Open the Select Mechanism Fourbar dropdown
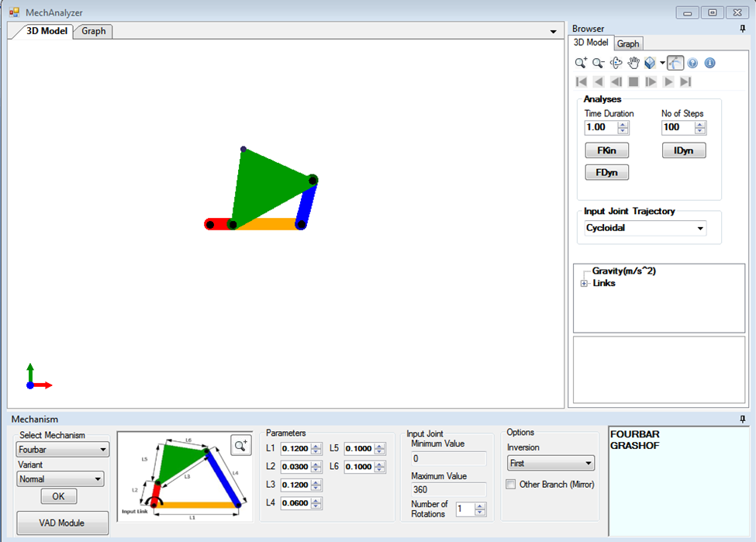 click(x=63, y=450)
